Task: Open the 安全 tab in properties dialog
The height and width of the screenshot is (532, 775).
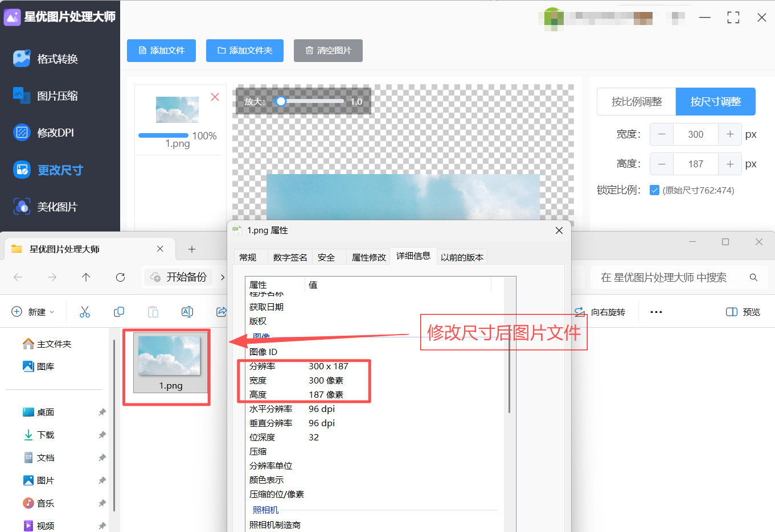Action: (x=326, y=257)
